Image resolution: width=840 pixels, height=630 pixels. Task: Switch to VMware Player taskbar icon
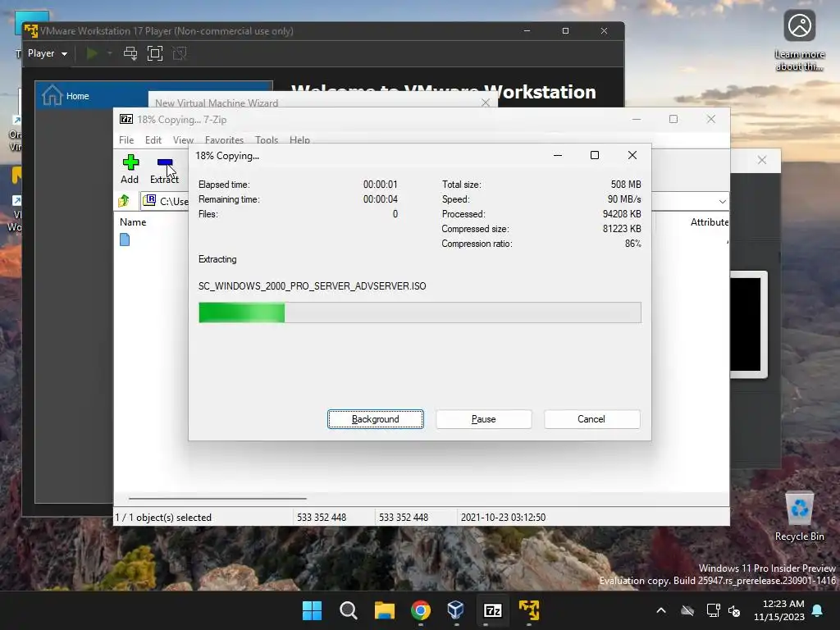[529, 610]
